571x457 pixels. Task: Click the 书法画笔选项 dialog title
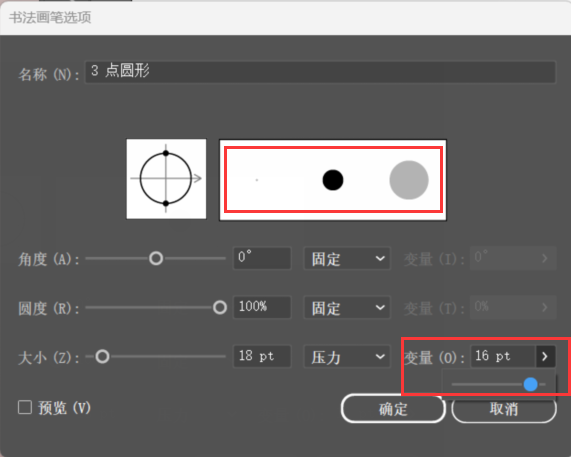[x=50, y=17]
